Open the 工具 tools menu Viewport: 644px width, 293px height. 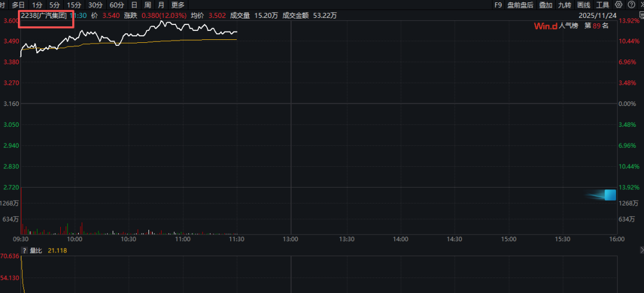(x=603, y=5)
